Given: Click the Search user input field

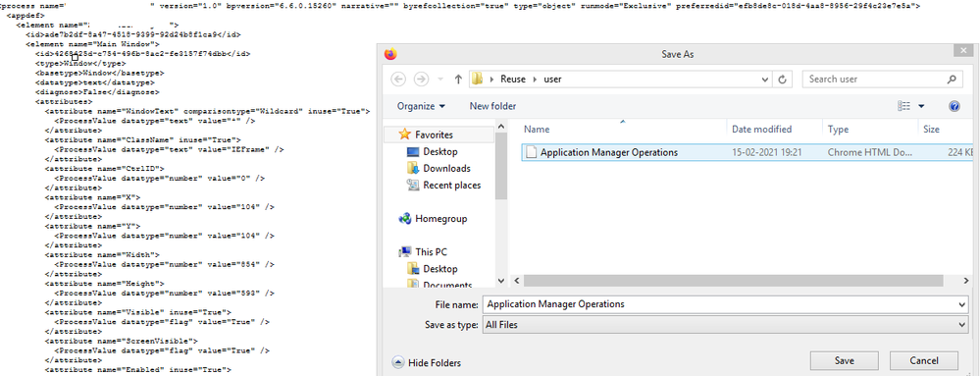Looking at the screenshot, I should click(x=875, y=80).
